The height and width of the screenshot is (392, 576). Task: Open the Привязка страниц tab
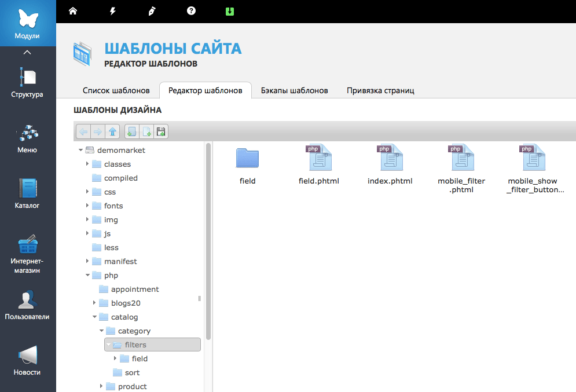[380, 90]
